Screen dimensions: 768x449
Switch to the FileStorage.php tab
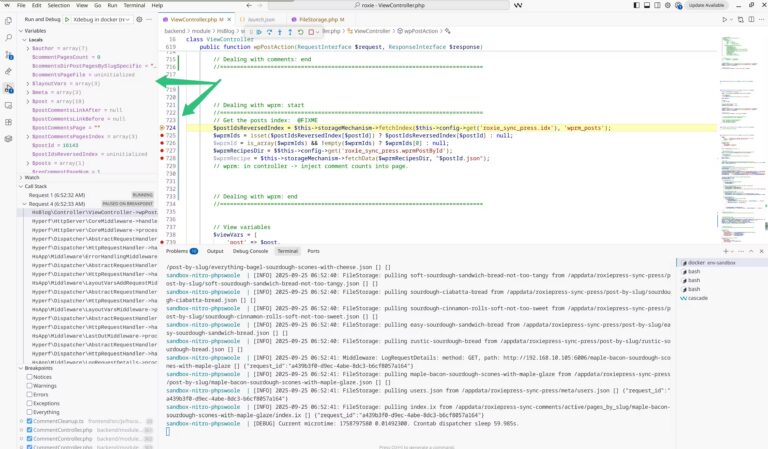coord(318,20)
